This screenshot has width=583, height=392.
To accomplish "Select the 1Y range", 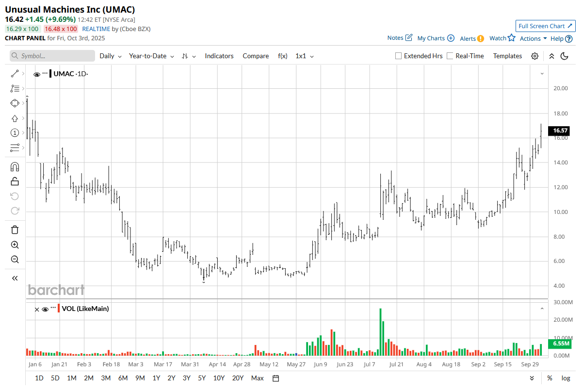I will [156, 378].
